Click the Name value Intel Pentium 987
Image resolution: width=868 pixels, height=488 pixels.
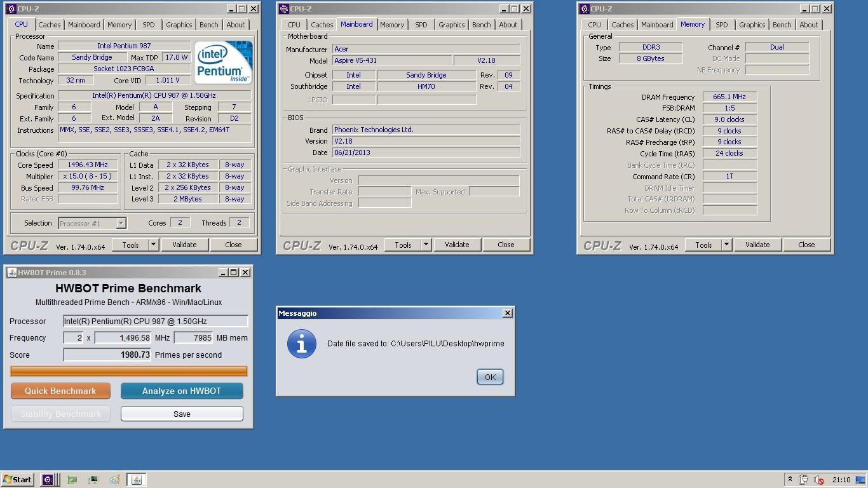[x=124, y=46]
